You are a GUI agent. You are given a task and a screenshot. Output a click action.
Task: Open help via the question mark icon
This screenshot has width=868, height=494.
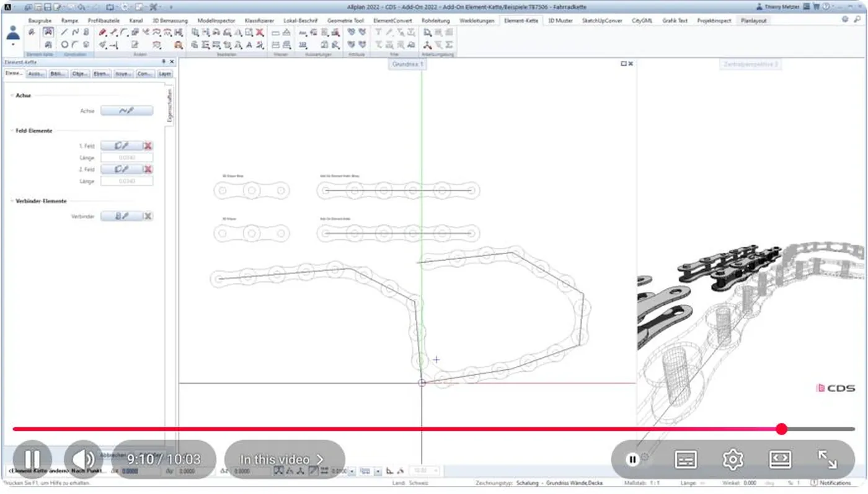tap(826, 7)
